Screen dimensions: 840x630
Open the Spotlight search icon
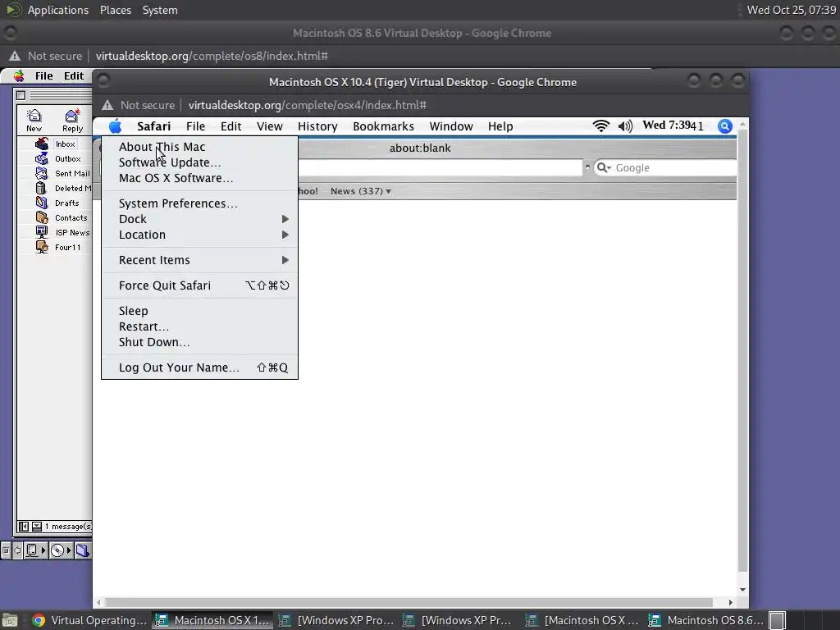[x=725, y=126]
